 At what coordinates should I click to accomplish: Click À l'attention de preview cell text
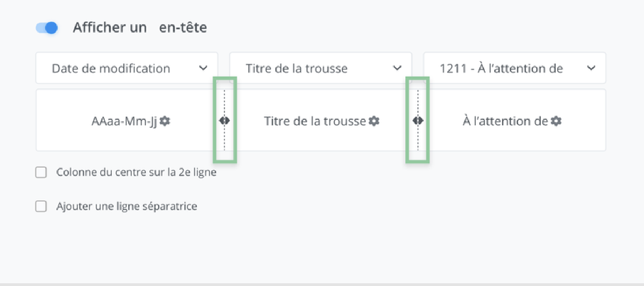[x=505, y=121]
